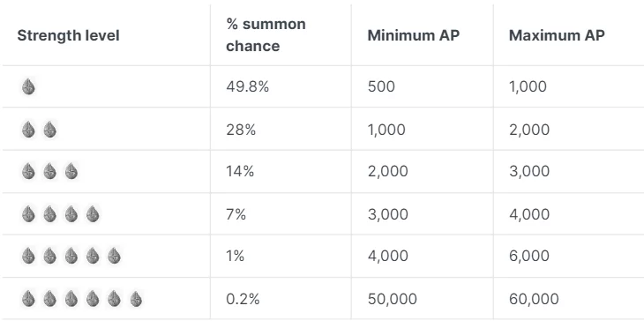The image size is (644, 328).
Task: Click the Maximum AP column header
Action: (557, 35)
